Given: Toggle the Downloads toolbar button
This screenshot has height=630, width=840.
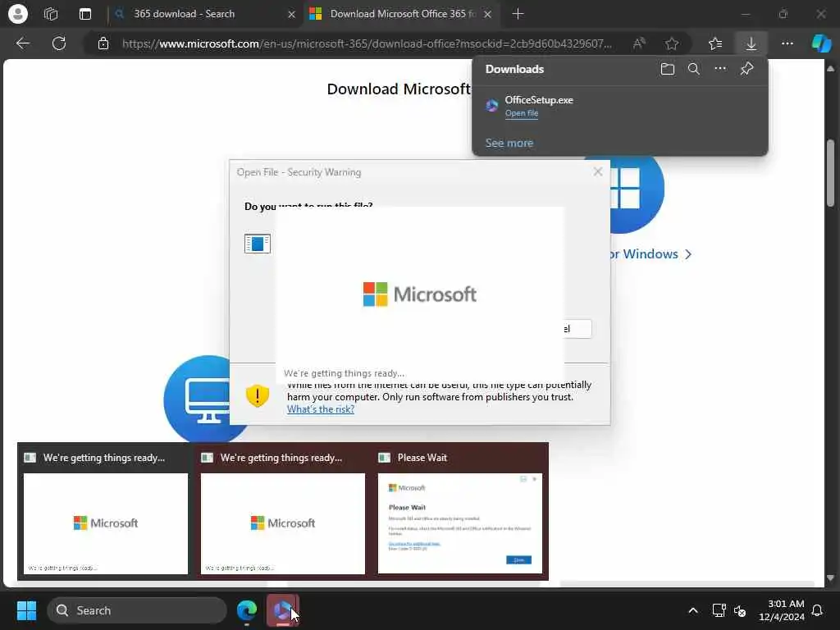Looking at the screenshot, I should pos(751,43).
